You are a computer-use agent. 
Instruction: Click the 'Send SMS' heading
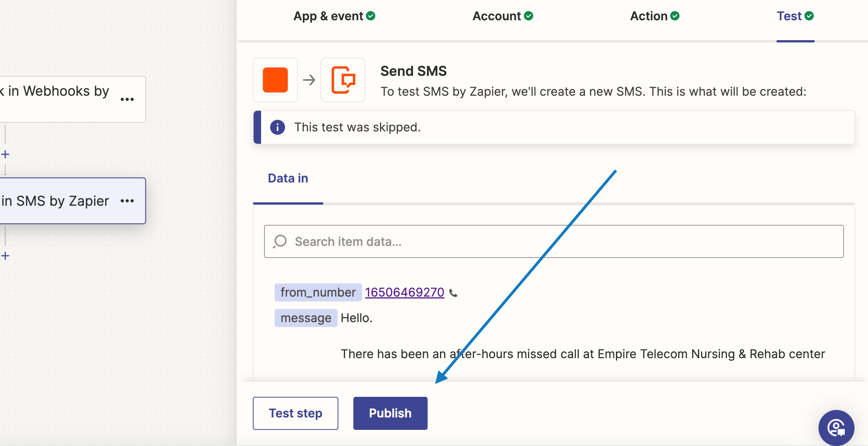point(413,71)
